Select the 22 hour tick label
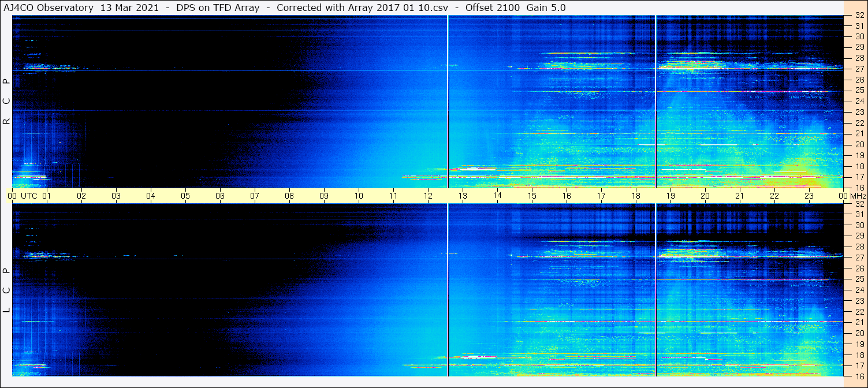The width and height of the screenshot is (868, 388). 774,196
